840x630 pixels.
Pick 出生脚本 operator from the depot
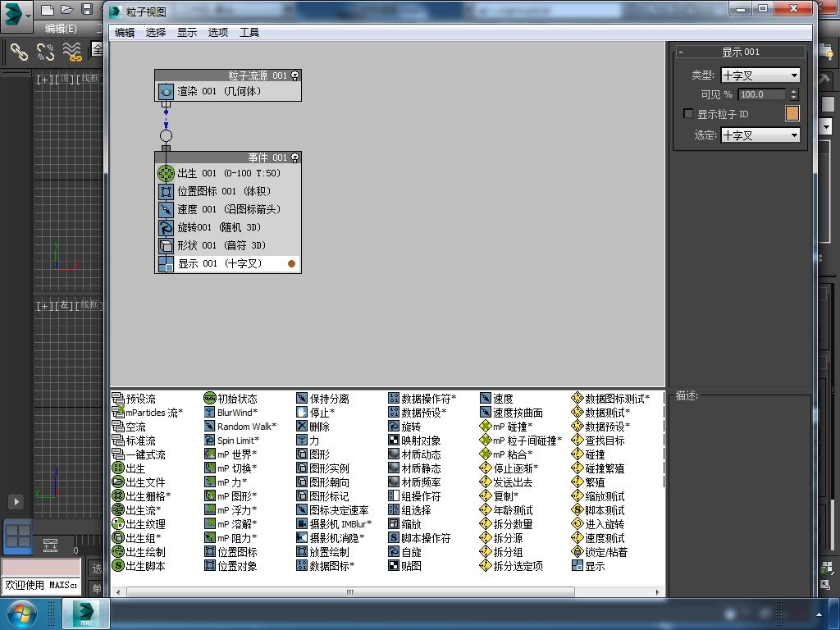point(139,566)
